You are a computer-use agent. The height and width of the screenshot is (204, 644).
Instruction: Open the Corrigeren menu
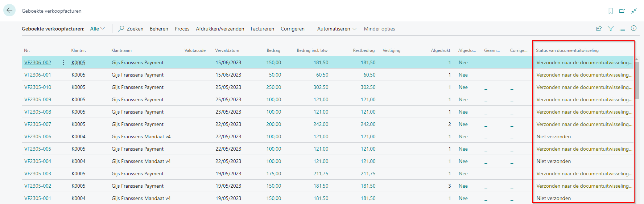point(293,29)
